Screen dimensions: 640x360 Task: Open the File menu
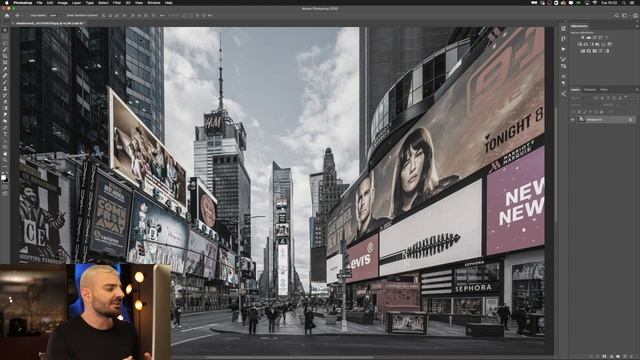click(40, 2)
